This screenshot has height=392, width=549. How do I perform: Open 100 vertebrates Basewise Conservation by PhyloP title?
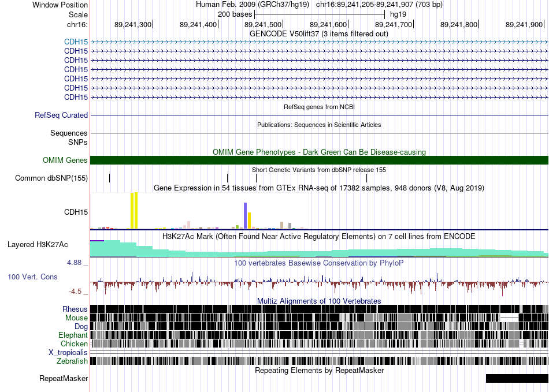click(319, 263)
